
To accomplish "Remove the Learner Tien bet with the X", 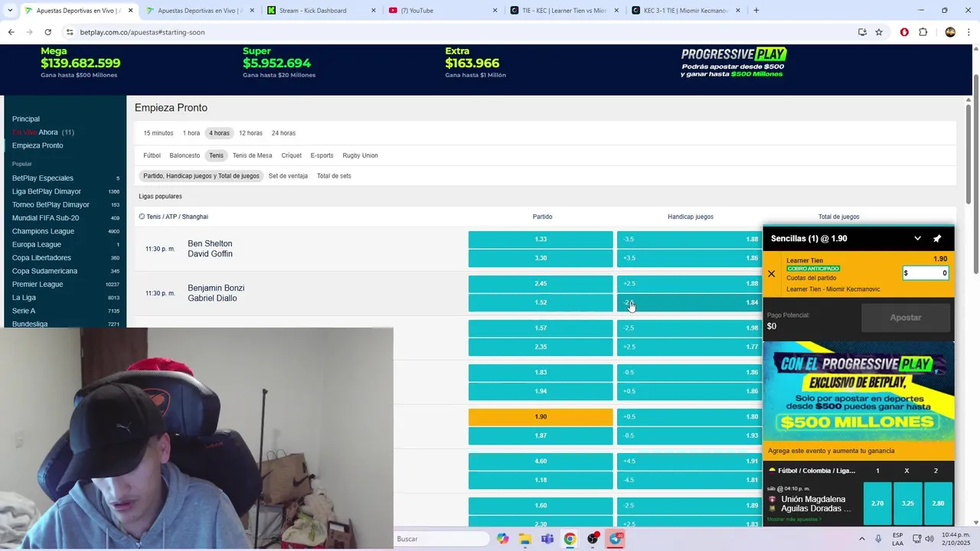I will (771, 274).
